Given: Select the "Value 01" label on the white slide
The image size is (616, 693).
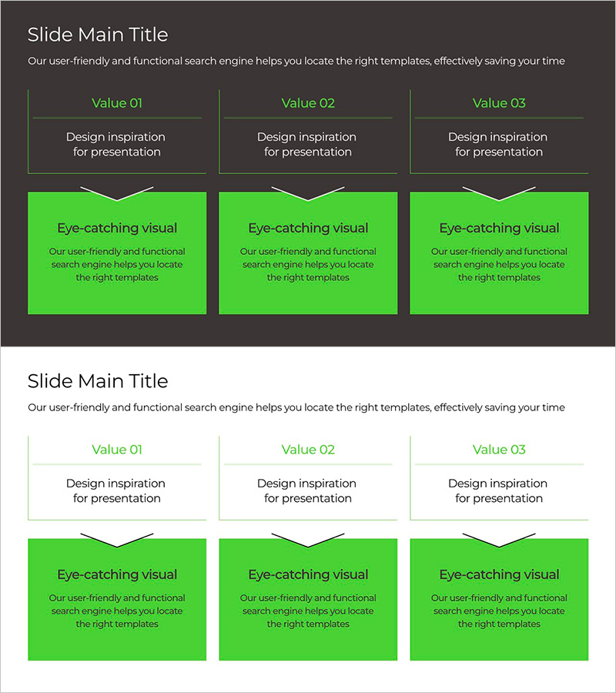Looking at the screenshot, I should pyautogui.click(x=117, y=450).
